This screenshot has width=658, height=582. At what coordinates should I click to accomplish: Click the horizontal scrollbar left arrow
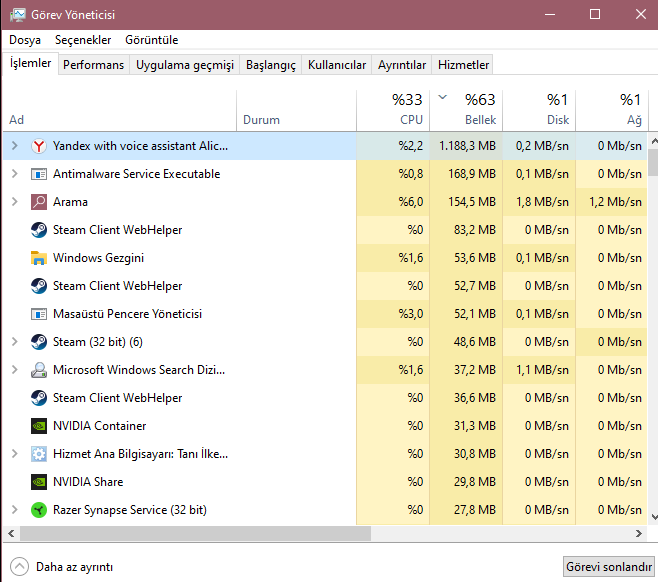click(x=11, y=533)
